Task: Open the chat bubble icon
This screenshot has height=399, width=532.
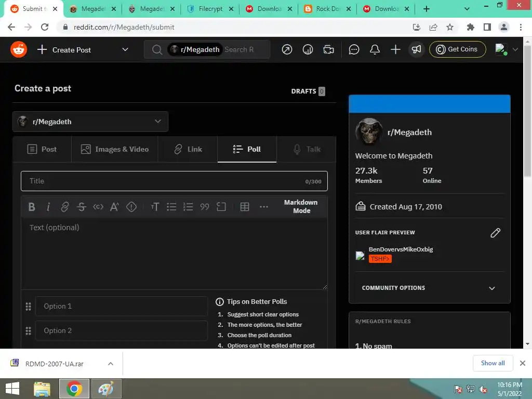Action: [x=354, y=50]
